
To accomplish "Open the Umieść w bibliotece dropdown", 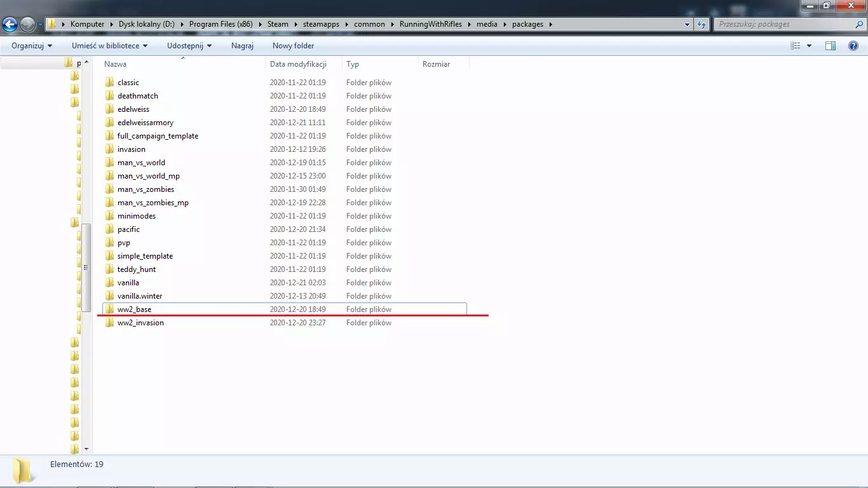I will [x=109, y=46].
